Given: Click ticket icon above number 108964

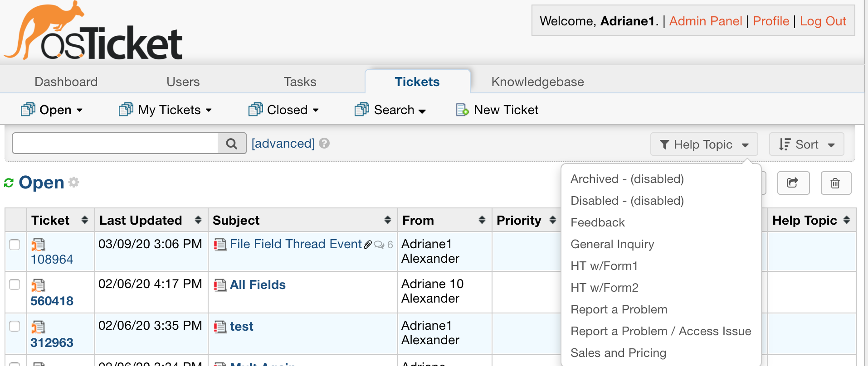Looking at the screenshot, I should click(38, 245).
